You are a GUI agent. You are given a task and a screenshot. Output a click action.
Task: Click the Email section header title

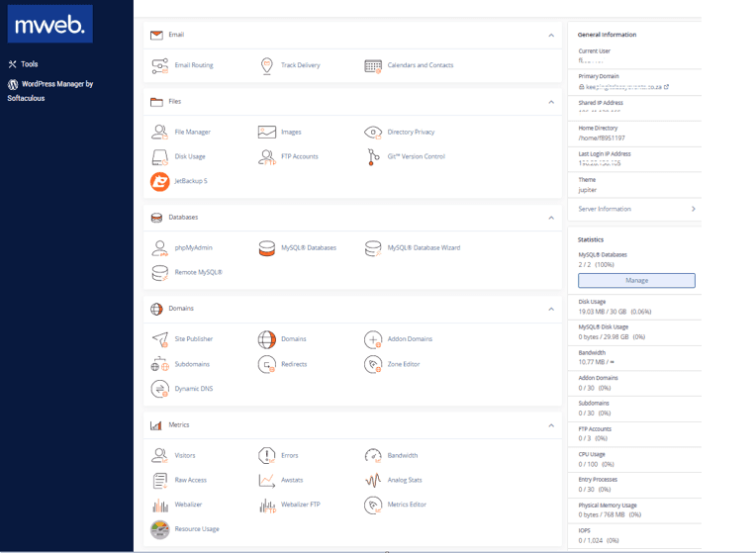[x=176, y=35]
